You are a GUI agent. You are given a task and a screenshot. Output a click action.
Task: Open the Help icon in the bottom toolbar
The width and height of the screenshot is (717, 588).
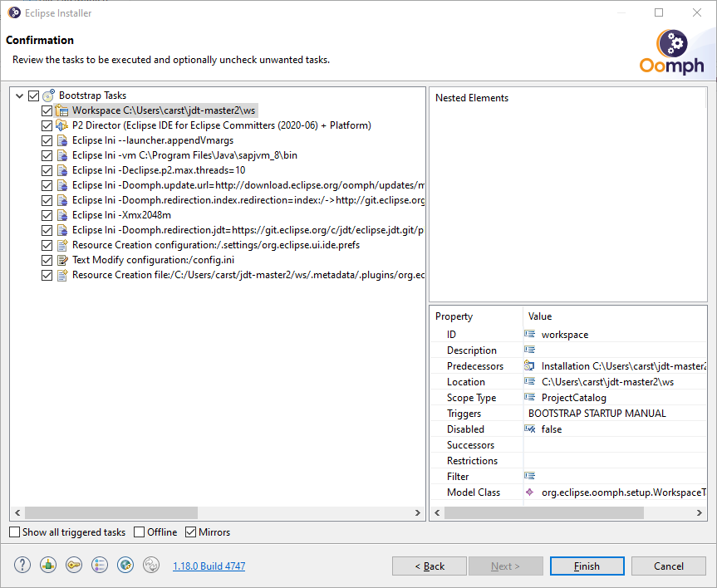22,565
